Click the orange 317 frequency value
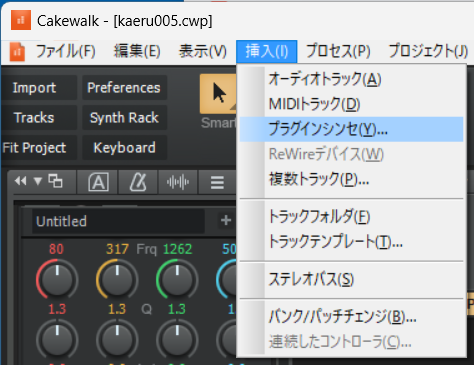The height and width of the screenshot is (365, 474). pos(117,249)
